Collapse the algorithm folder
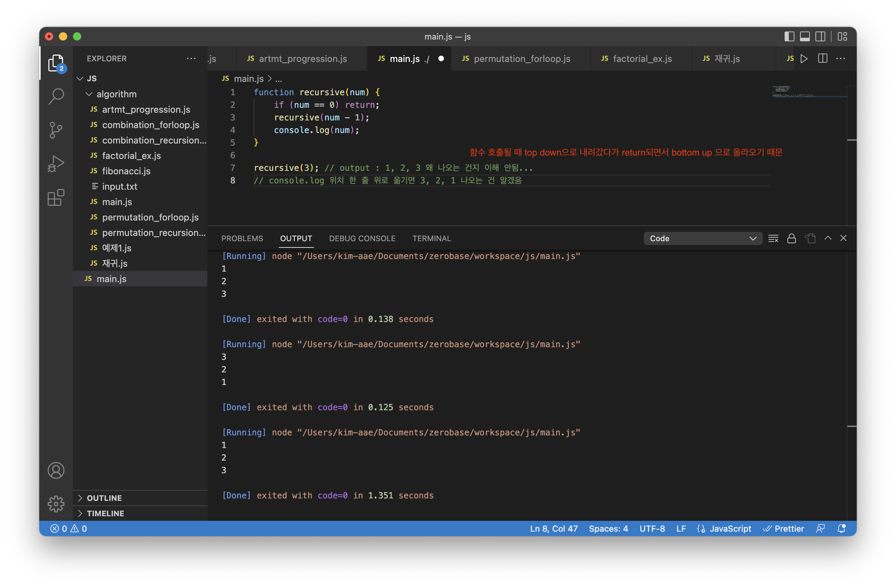This screenshot has height=588, width=896. [x=116, y=94]
